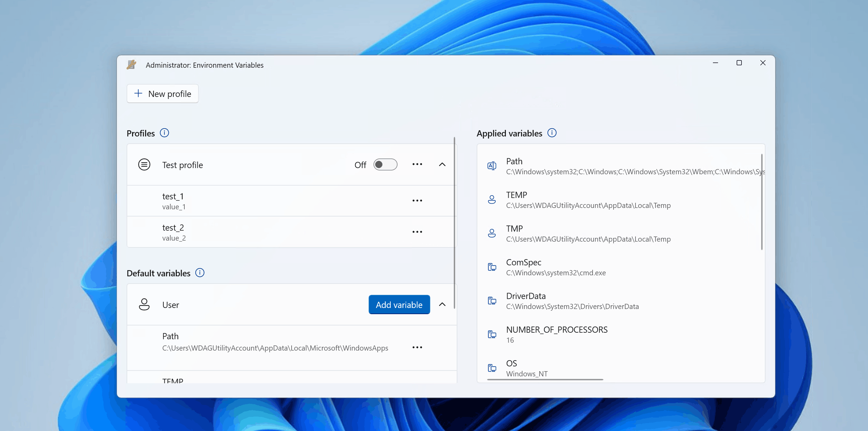Open the test_2 variable options menu
The image size is (868, 431).
point(417,232)
